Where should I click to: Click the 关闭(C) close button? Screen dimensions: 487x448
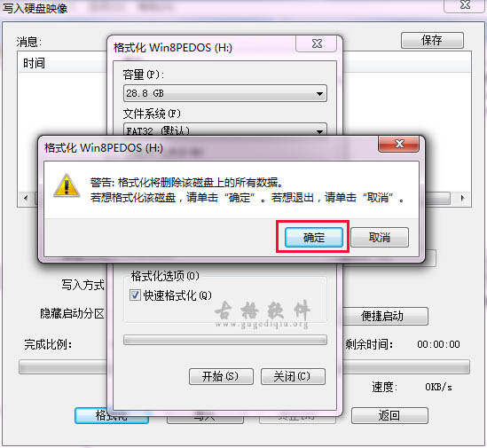293,376
